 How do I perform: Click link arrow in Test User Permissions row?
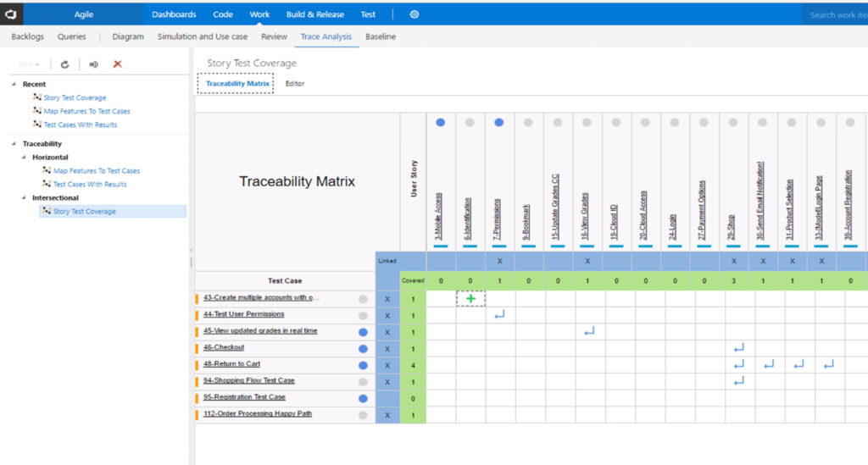[x=499, y=315]
